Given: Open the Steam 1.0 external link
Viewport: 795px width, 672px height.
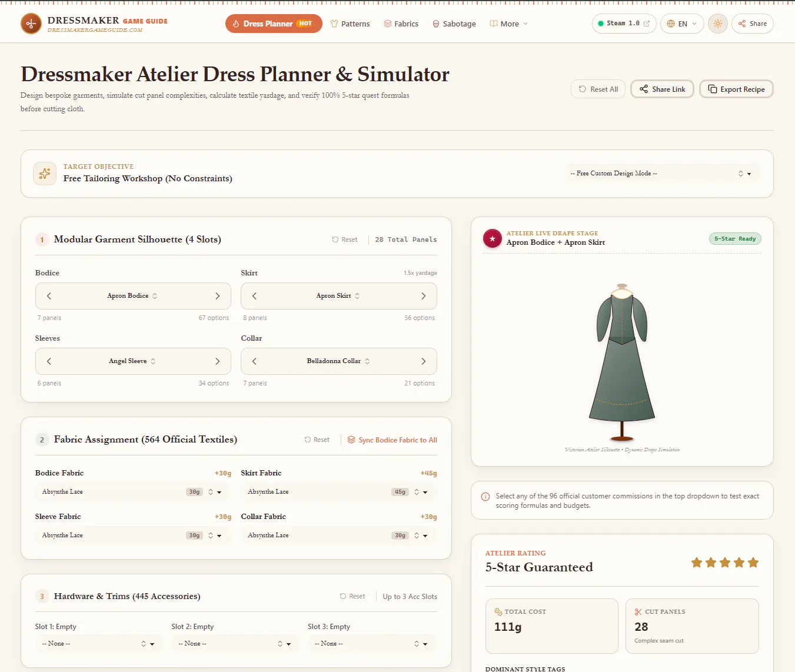Looking at the screenshot, I should click(624, 24).
